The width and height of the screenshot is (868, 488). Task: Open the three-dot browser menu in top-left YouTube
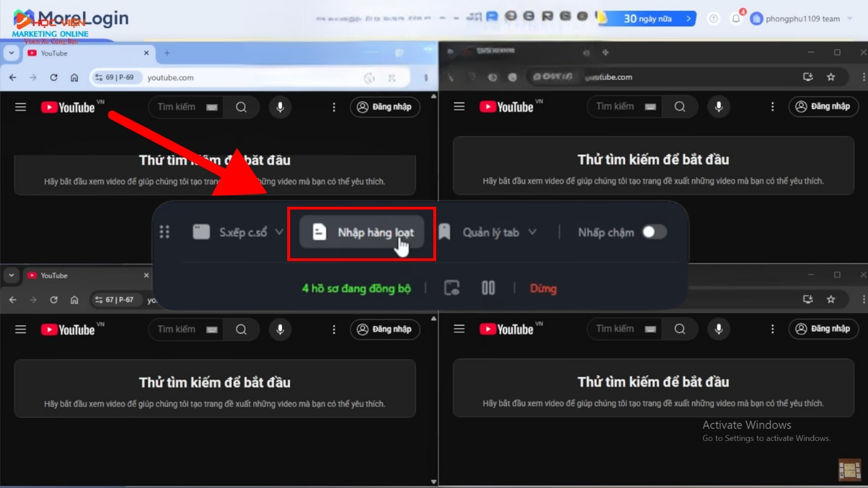click(x=333, y=106)
